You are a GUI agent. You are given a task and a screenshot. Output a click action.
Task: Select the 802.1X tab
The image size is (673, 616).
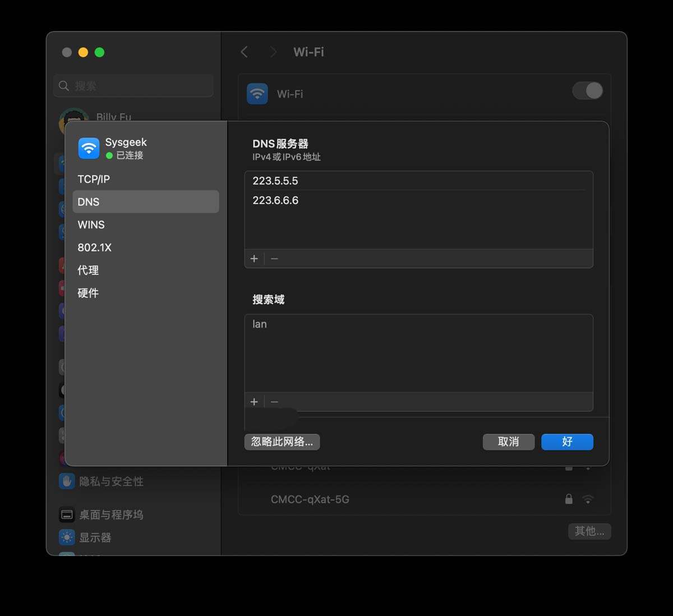coord(94,247)
